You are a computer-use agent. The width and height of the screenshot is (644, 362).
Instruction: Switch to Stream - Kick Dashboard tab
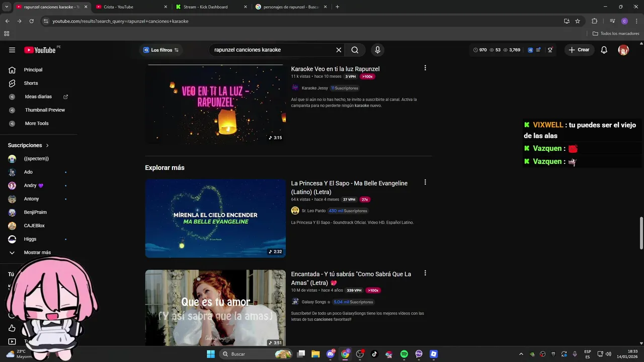pyautogui.click(x=211, y=7)
